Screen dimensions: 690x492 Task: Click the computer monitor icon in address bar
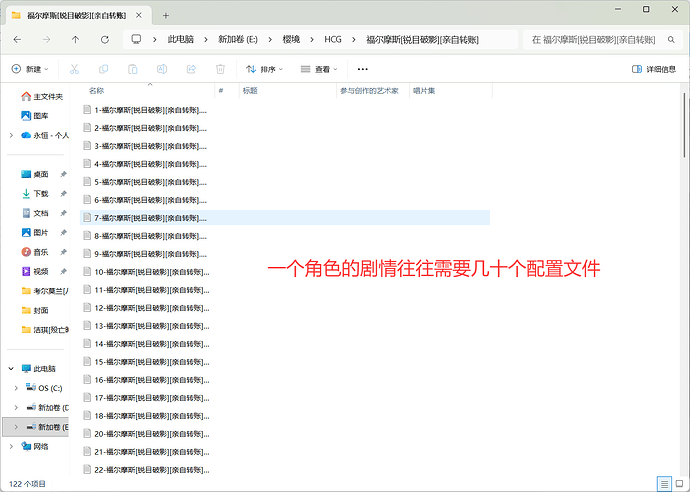[136, 39]
